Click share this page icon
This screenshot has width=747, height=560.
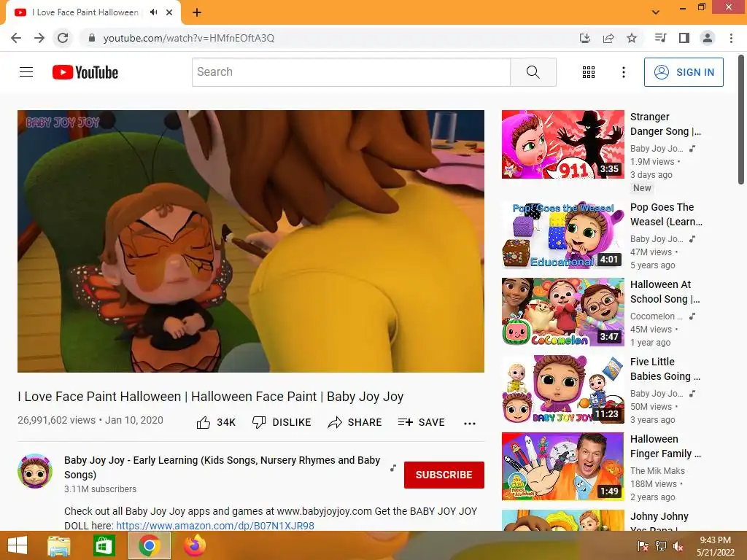pyautogui.click(x=608, y=38)
